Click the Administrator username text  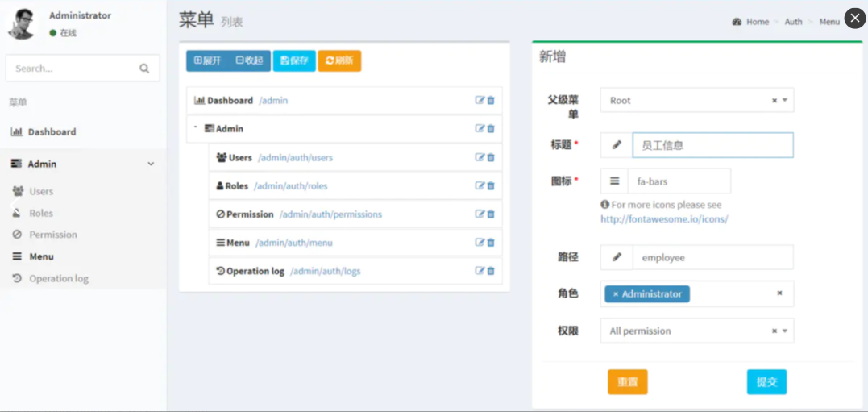pyautogui.click(x=81, y=15)
